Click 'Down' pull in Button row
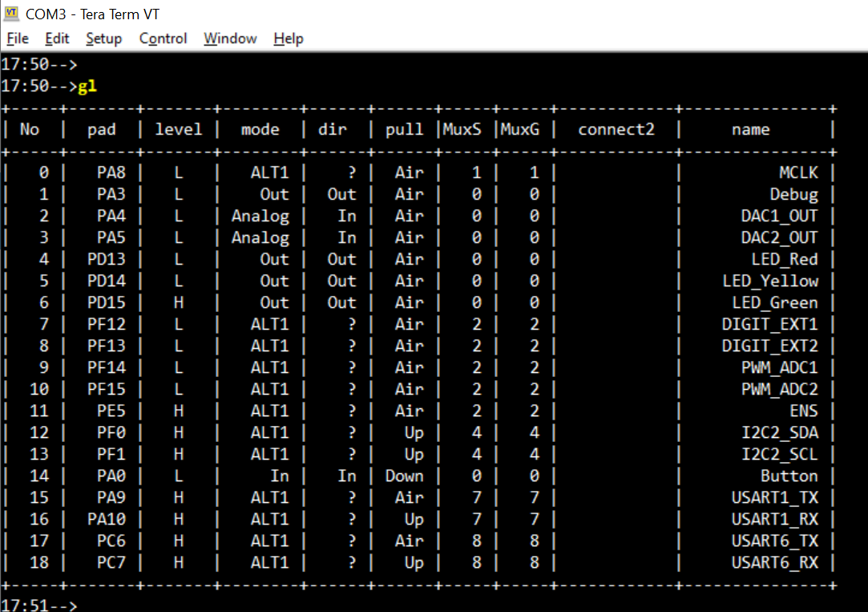Screen dimensions: 868x612 point(404,476)
